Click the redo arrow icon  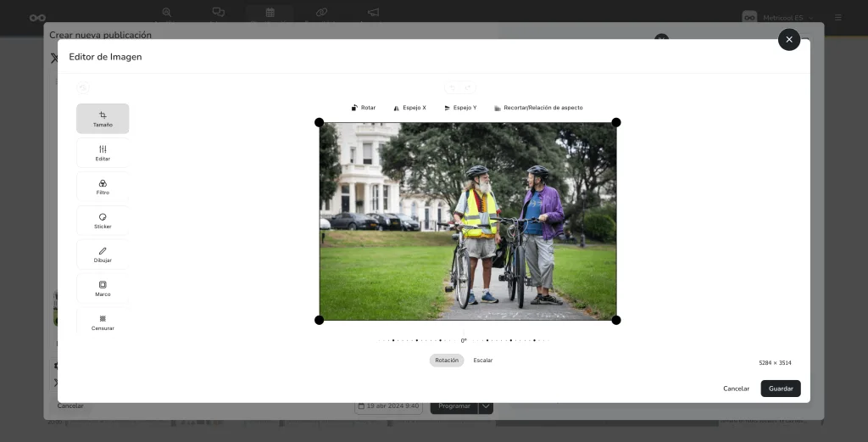pos(468,87)
